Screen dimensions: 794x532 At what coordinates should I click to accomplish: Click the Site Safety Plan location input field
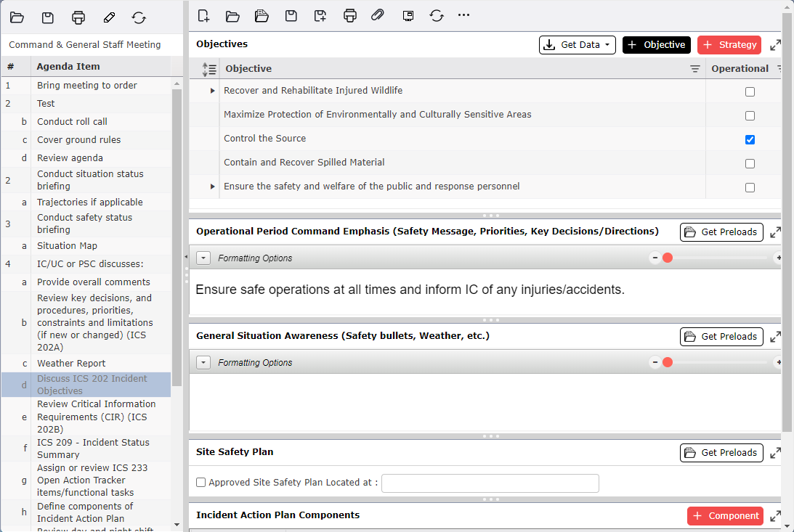tap(490, 483)
